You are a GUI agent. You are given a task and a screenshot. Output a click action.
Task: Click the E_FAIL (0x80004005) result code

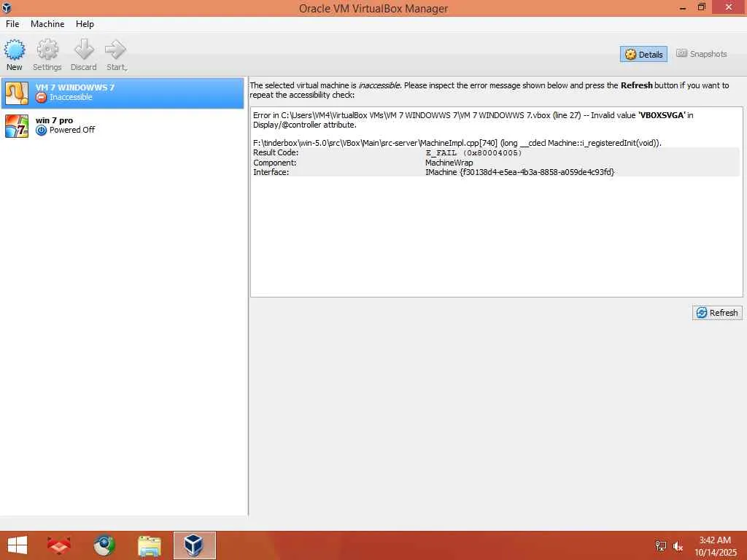473,153
